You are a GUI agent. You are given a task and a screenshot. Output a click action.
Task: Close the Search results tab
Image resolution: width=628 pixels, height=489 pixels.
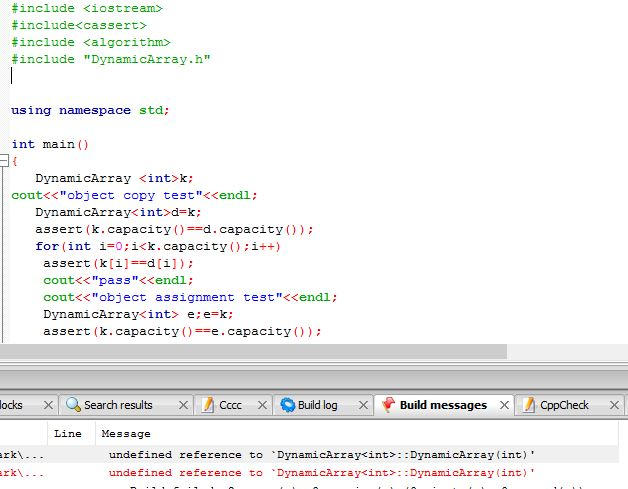183,405
